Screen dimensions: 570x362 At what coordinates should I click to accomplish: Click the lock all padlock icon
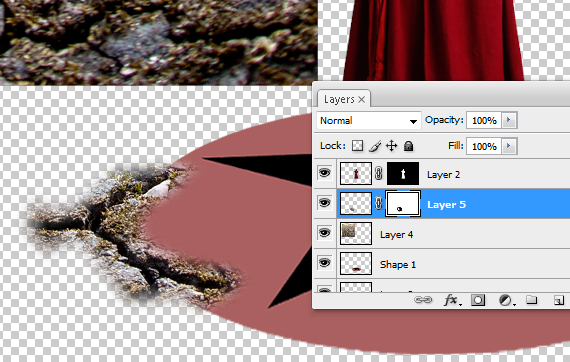408,146
